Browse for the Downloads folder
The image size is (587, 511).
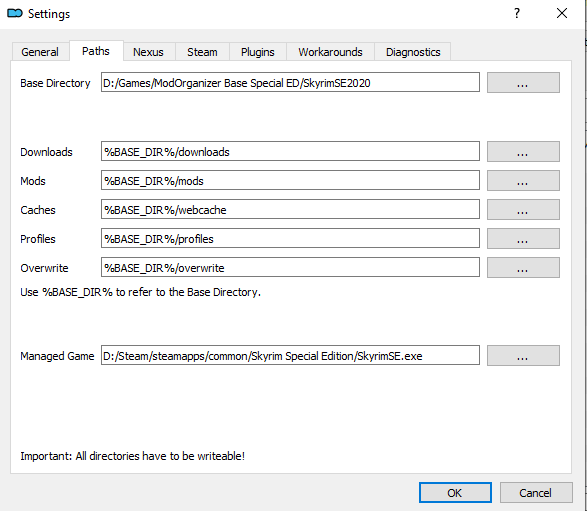point(523,152)
